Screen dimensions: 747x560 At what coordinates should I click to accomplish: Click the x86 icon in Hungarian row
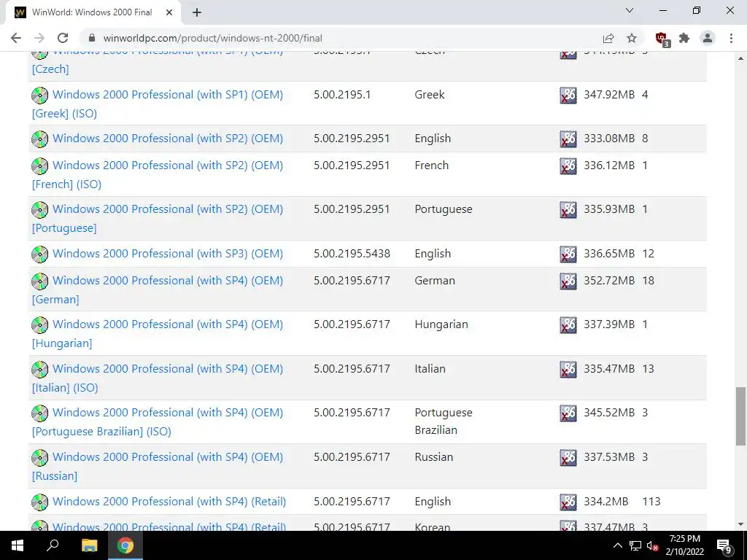point(568,325)
